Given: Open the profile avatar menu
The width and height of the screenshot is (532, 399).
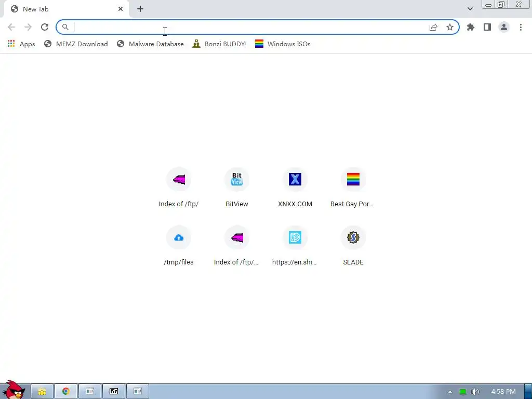Looking at the screenshot, I should [x=504, y=27].
